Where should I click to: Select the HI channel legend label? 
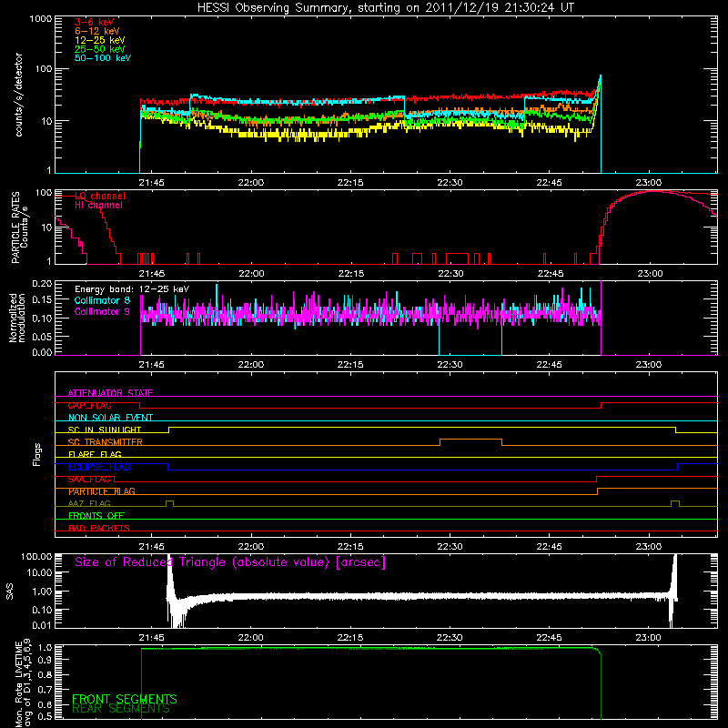point(99,205)
